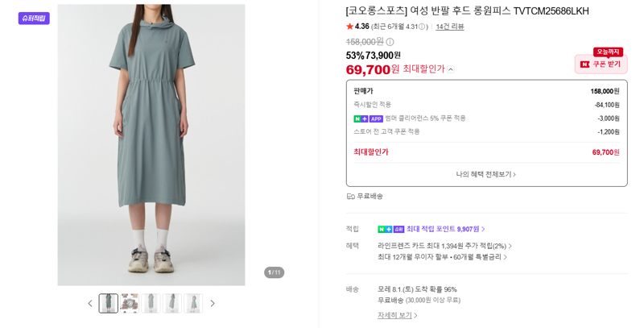Expand 최대 적립 포인트 9,907원 details
The width and height of the screenshot is (644, 328).
tap(446, 229)
